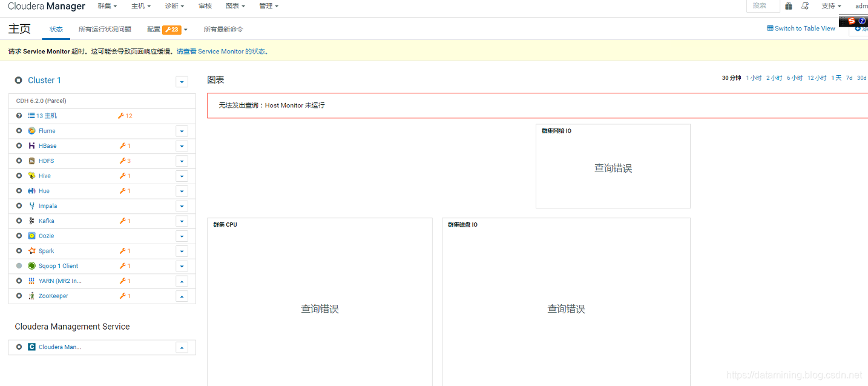Select the 7d time range
This screenshot has width=868, height=386.
849,78
